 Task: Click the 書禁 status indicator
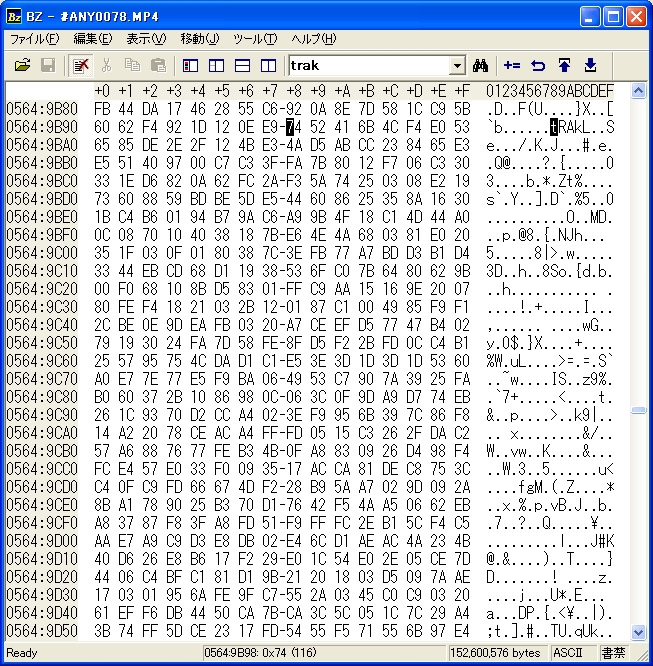[613, 652]
